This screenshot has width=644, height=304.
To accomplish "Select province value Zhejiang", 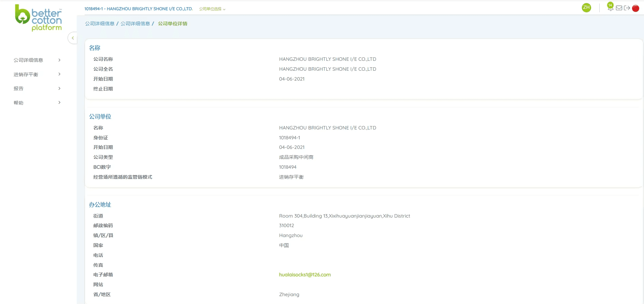I will point(289,294).
